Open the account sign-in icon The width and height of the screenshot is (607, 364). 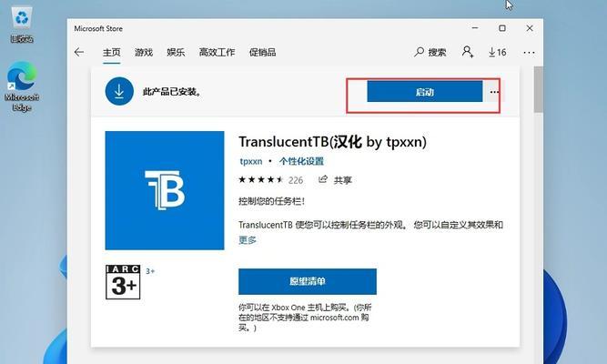pos(468,52)
